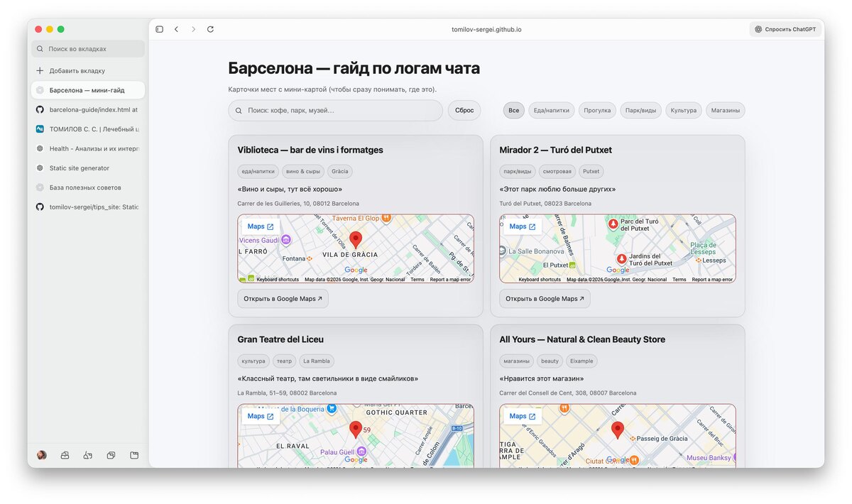
Task: Reload the page with refresh icon
Action: [x=210, y=29]
